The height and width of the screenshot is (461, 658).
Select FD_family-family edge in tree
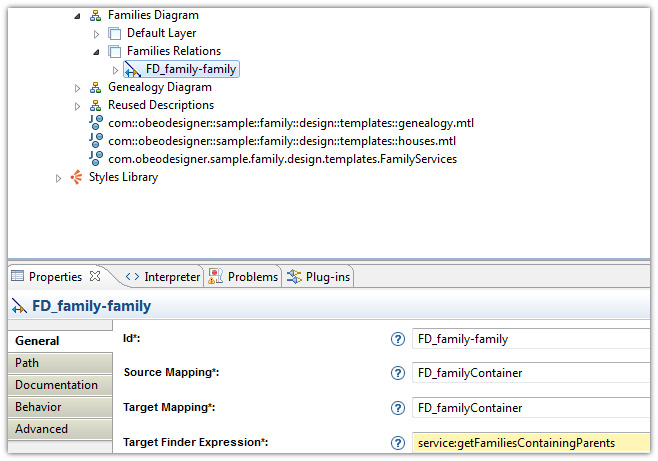click(x=190, y=69)
